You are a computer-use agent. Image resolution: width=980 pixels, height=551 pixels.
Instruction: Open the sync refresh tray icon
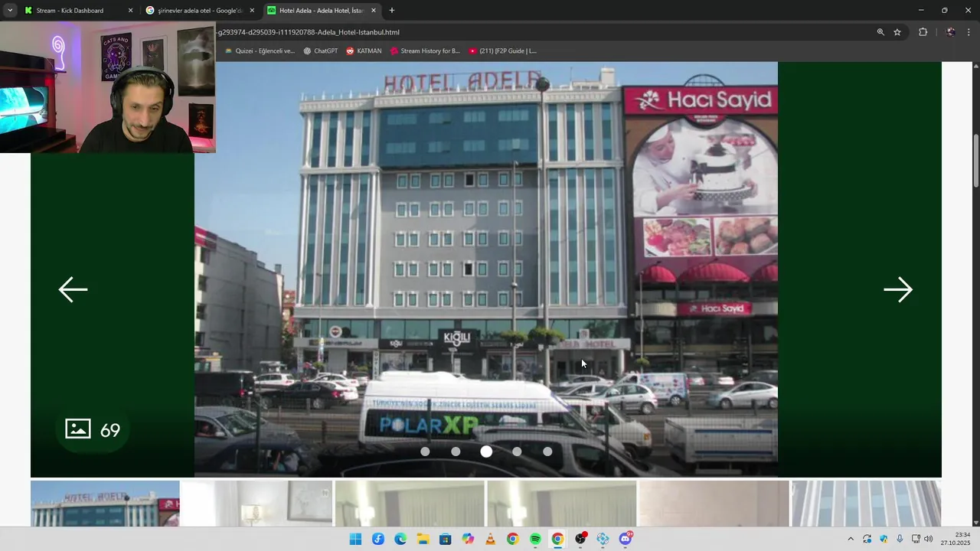(867, 539)
